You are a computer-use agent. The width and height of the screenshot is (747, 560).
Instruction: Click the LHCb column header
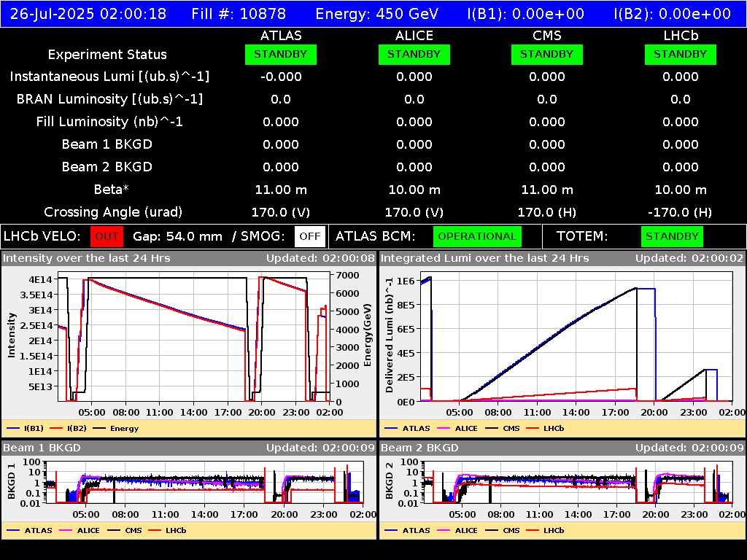click(x=681, y=36)
